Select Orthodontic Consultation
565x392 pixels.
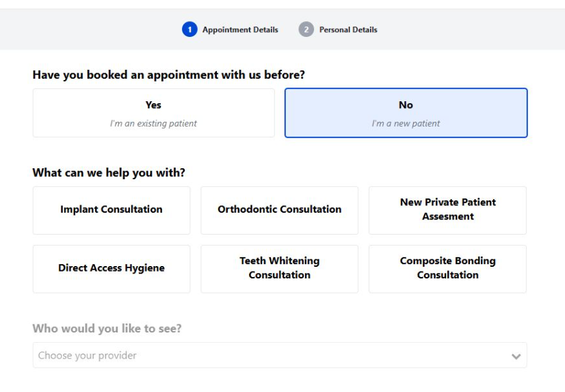click(x=279, y=210)
